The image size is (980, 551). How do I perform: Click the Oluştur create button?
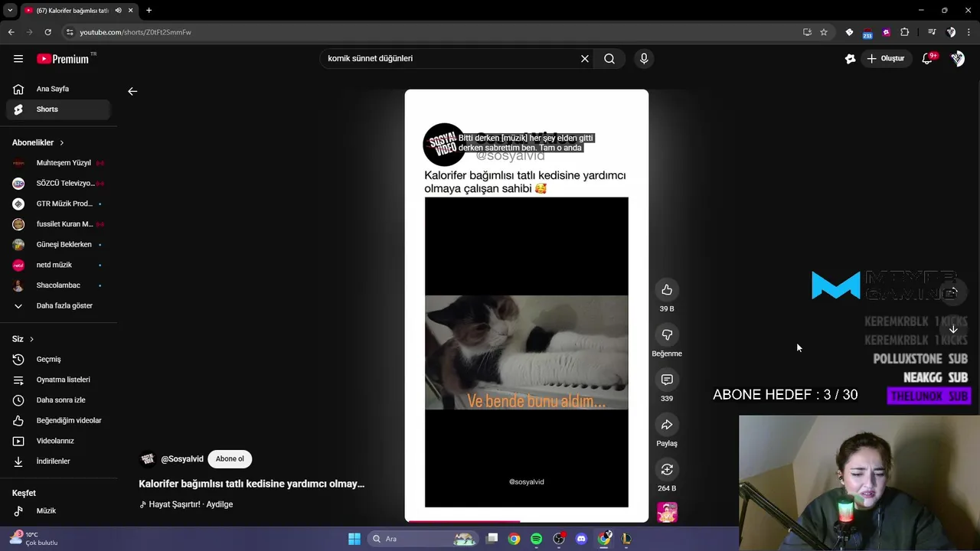point(887,58)
